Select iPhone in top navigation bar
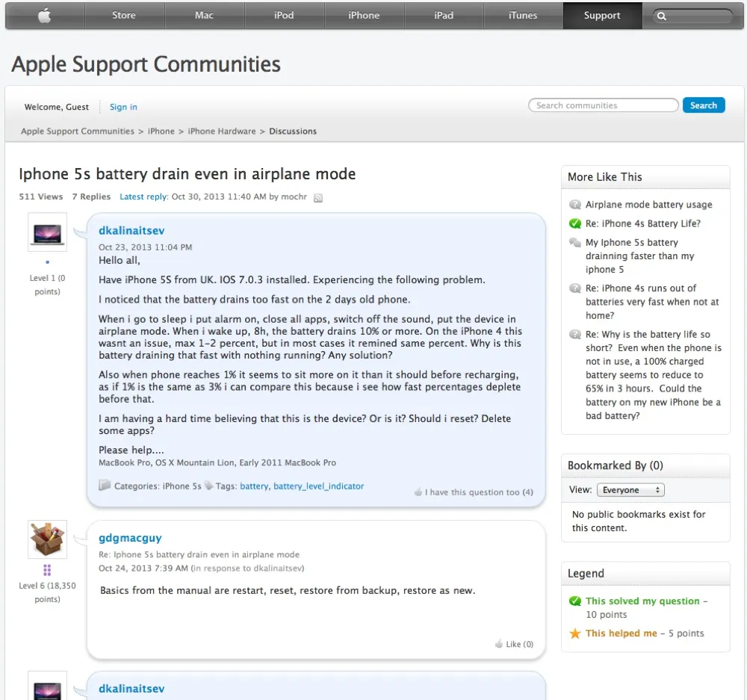Screen dimensions: 747x700 click(364, 15)
